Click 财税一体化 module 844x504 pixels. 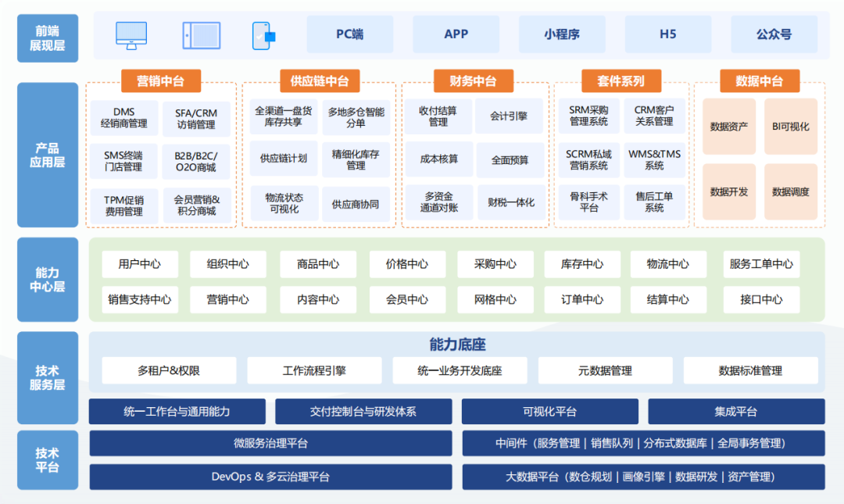tap(511, 202)
